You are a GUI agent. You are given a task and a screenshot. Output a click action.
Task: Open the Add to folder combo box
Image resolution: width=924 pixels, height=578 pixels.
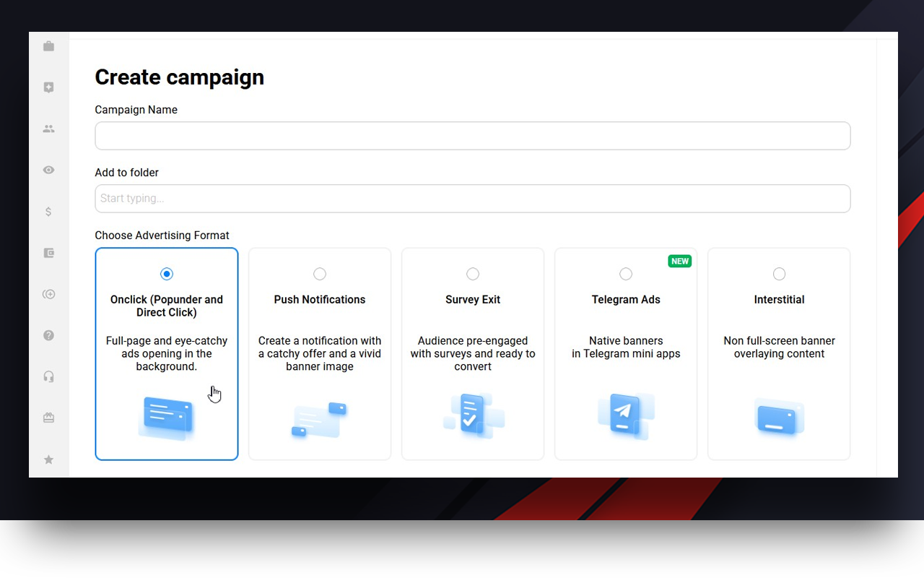click(473, 199)
